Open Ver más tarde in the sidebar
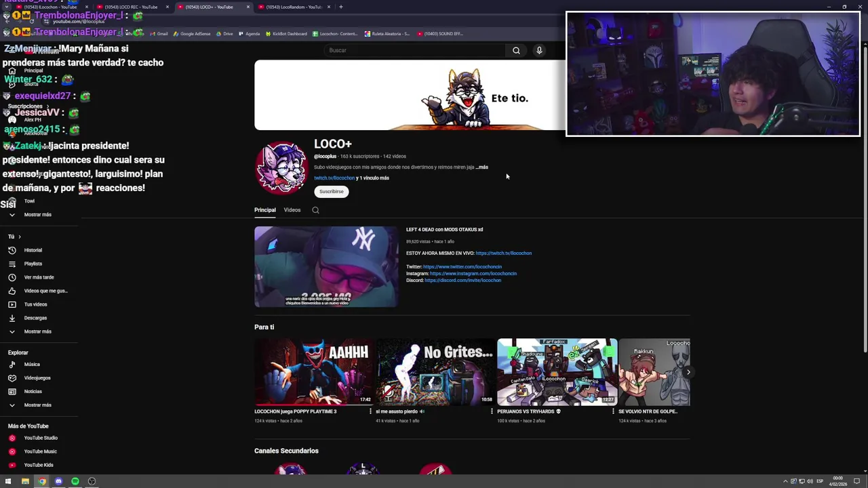This screenshot has width=868, height=488. tap(39, 277)
